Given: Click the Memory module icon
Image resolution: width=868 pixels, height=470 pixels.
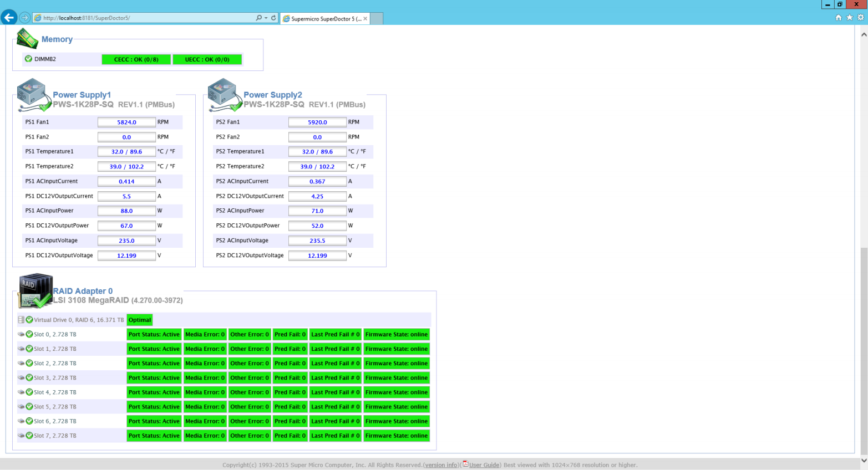Looking at the screenshot, I should point(27,39).
